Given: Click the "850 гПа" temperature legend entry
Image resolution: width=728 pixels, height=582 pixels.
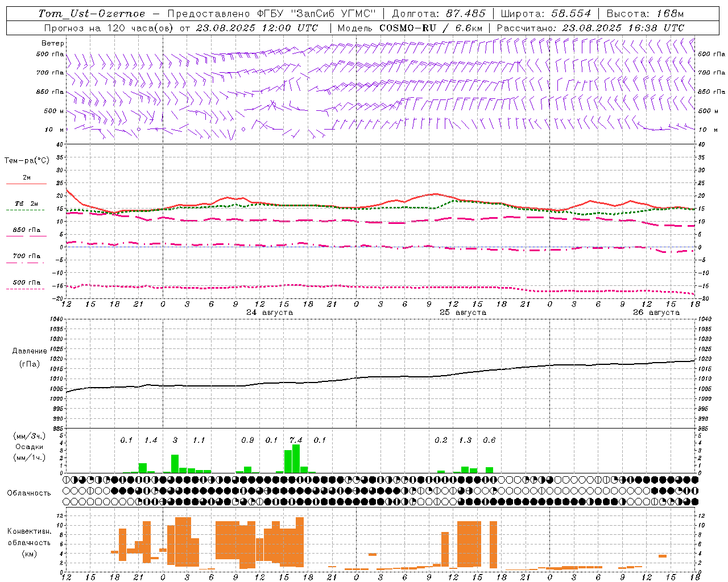Looking at the screenshot, I should tap(26, 230).
